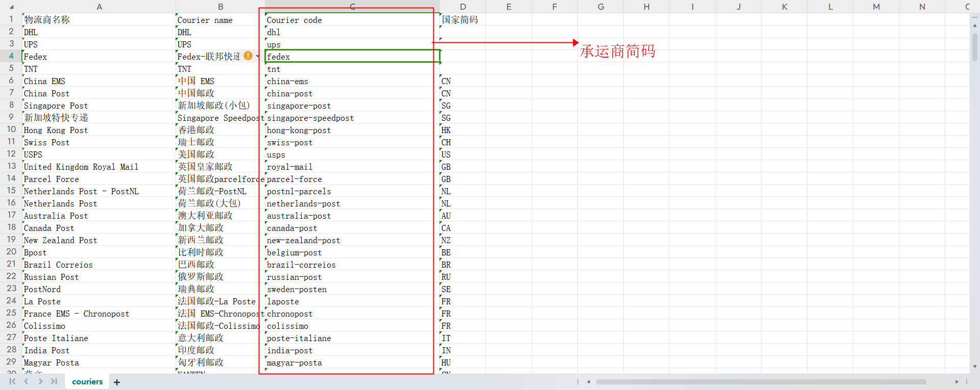The image size is (980, 390).
Task: Click horizontal scrollbar right arrow
Action: [957, 381]
